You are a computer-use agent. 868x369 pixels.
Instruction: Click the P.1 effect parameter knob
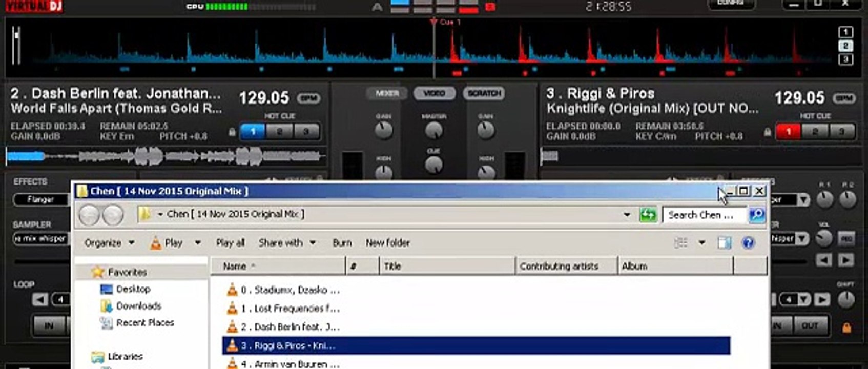(x=824, y=199)
